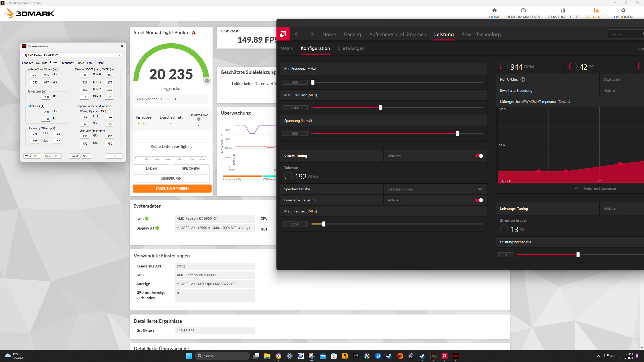Click the AMD forward arrow
The image size is (644, 362).
coord(311,34)
